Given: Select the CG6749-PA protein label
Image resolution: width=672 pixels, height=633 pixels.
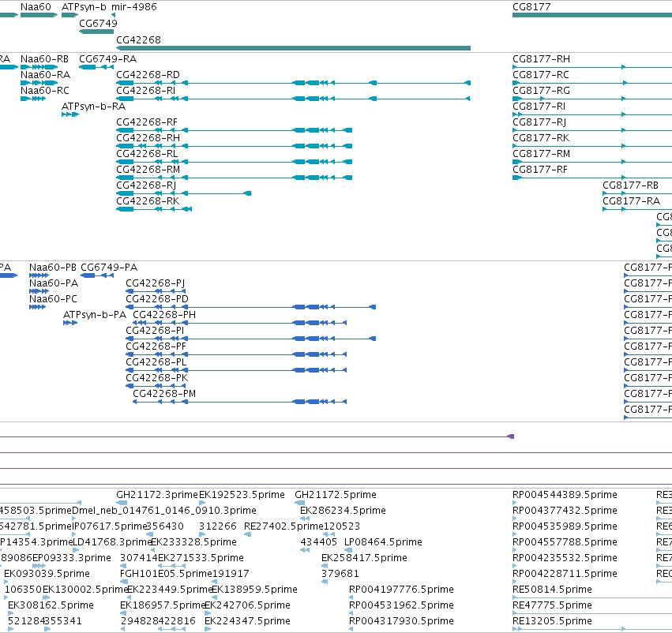Looking at the screenshot, I should pos(109,268).
